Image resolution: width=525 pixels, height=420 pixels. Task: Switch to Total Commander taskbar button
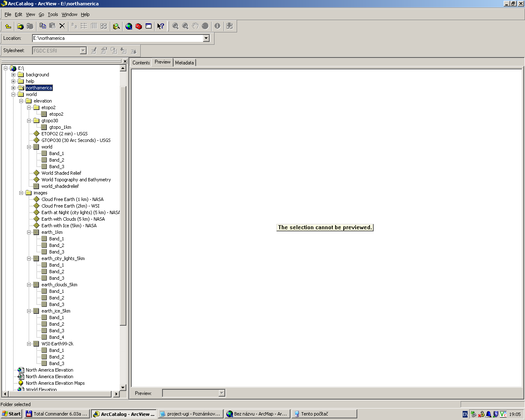click(57, 414)
